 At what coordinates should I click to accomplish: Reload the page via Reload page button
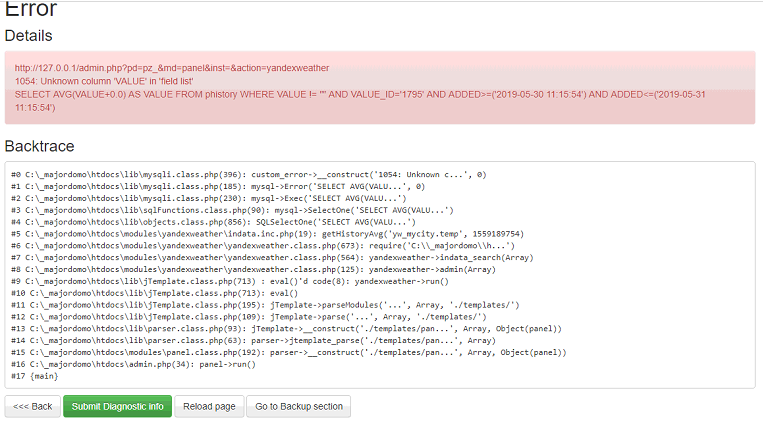pos(209,406)
